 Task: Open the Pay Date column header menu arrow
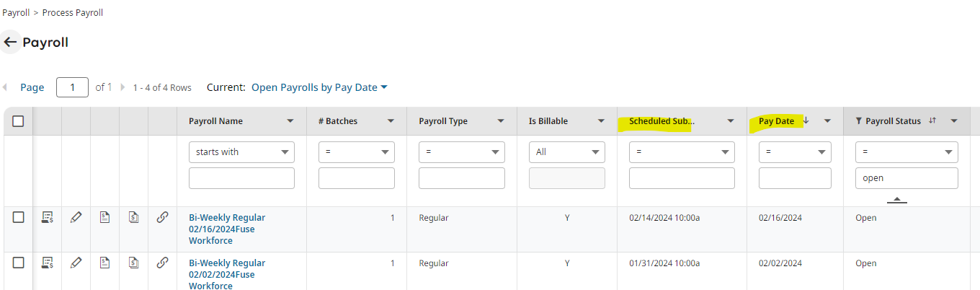pyautogui.click(x=828, y=121)
